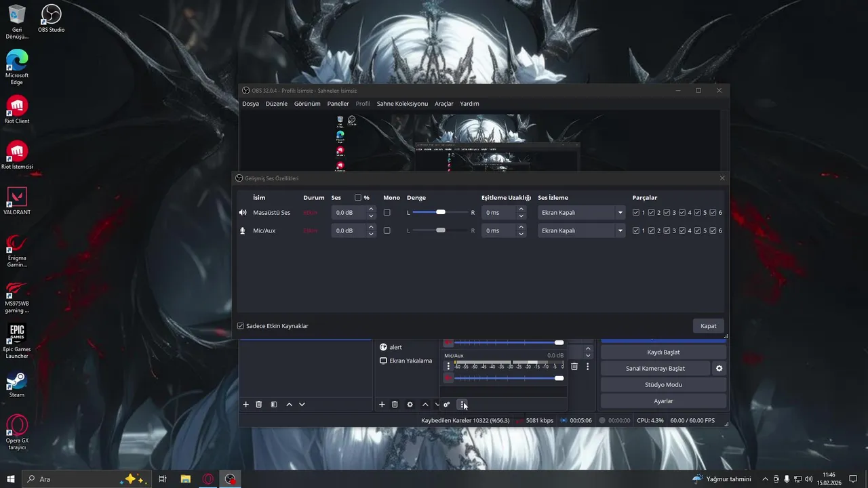Enable Mono for Mic/Aux
868x488 pixels.
tap(387, 230)
